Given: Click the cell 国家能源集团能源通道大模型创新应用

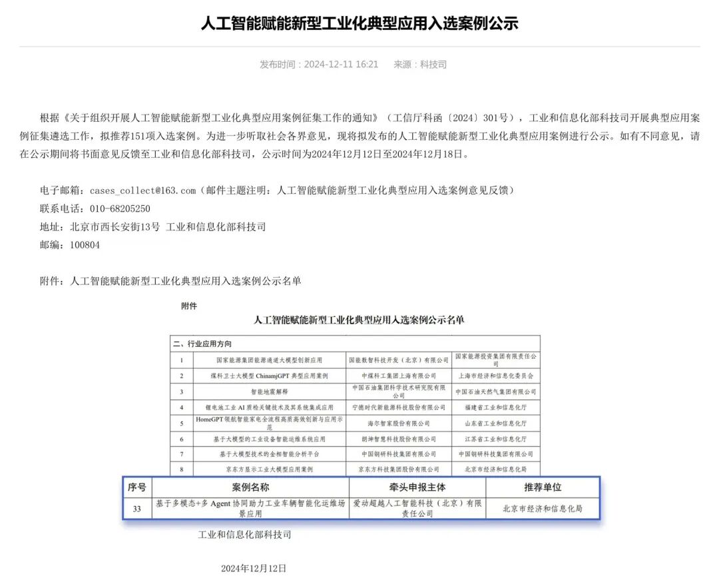Looking at the screenshot, I should 269,360.
